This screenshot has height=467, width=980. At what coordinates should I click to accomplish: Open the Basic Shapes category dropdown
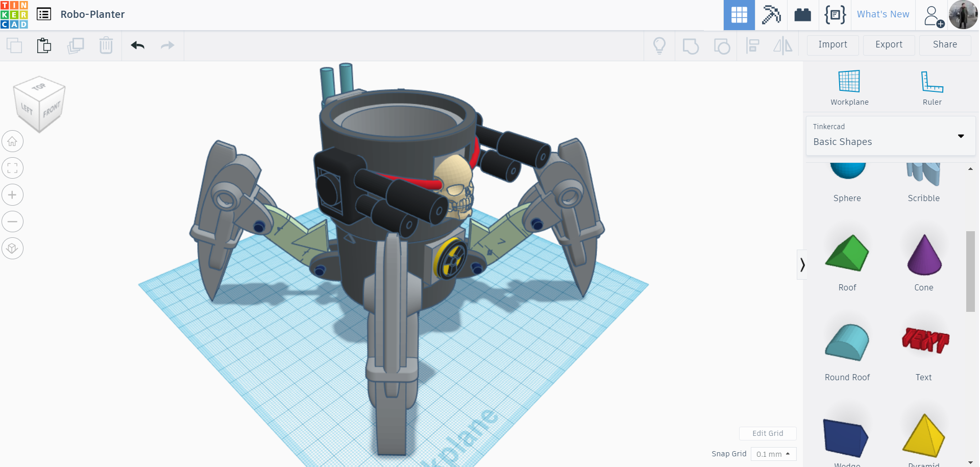[891, 136]
